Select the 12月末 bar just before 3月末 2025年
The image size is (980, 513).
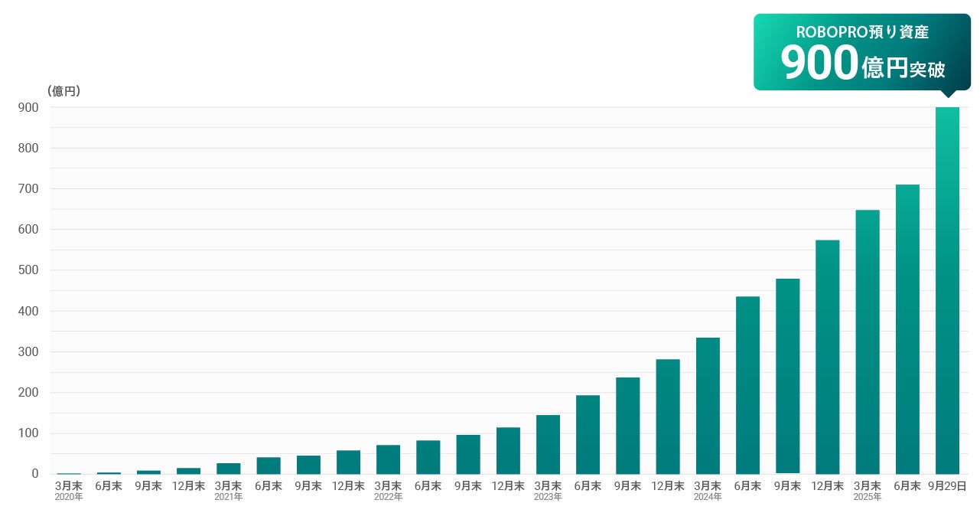tap(828, 357)
